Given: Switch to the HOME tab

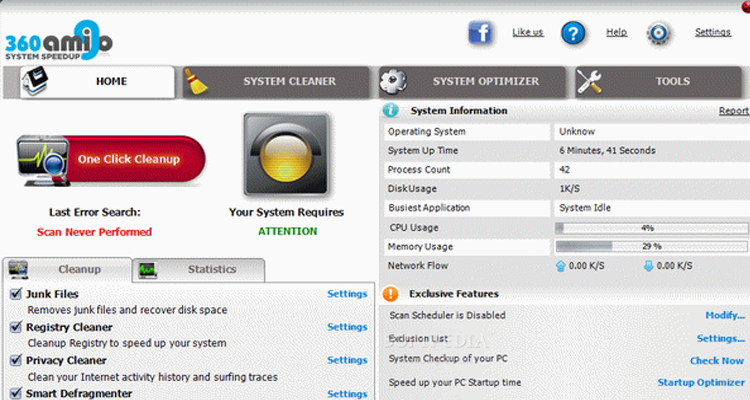Looking at the screenshot, I should [x=98, y=82].
